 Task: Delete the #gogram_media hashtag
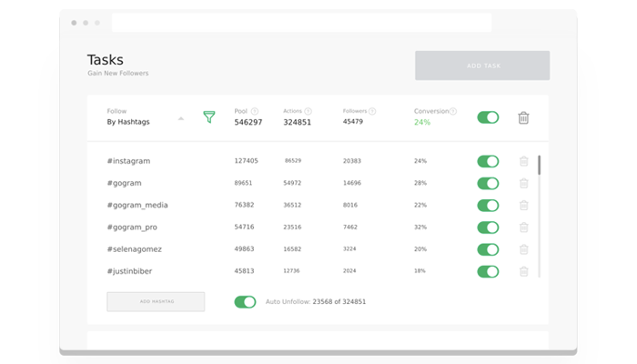[x=523, y=205]
